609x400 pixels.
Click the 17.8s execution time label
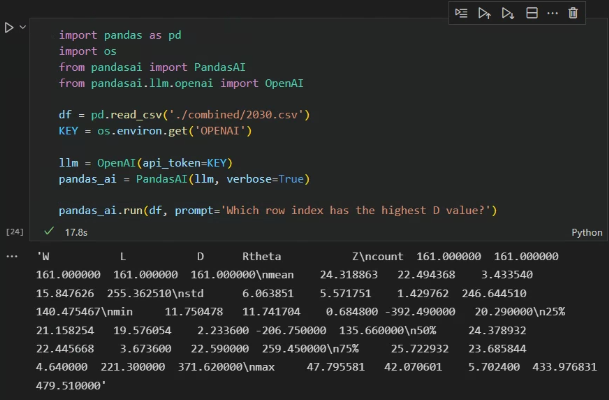click(76, 233)
